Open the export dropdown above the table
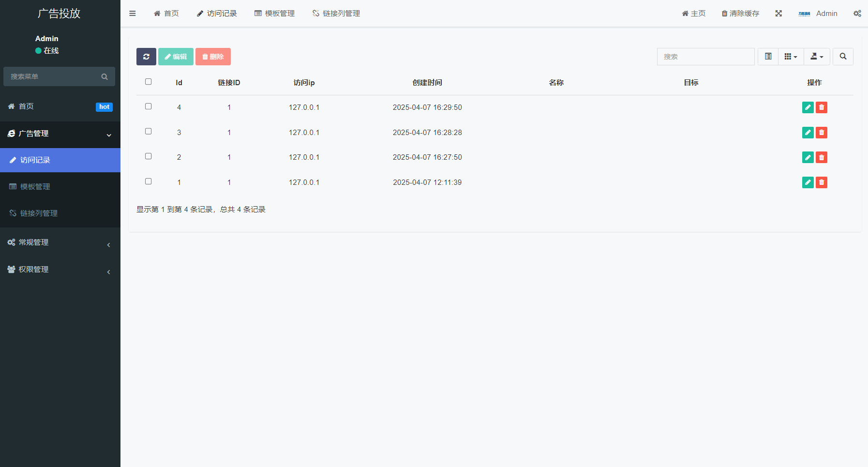The height and width of the screenshot is (467, 868). [816, 56]
